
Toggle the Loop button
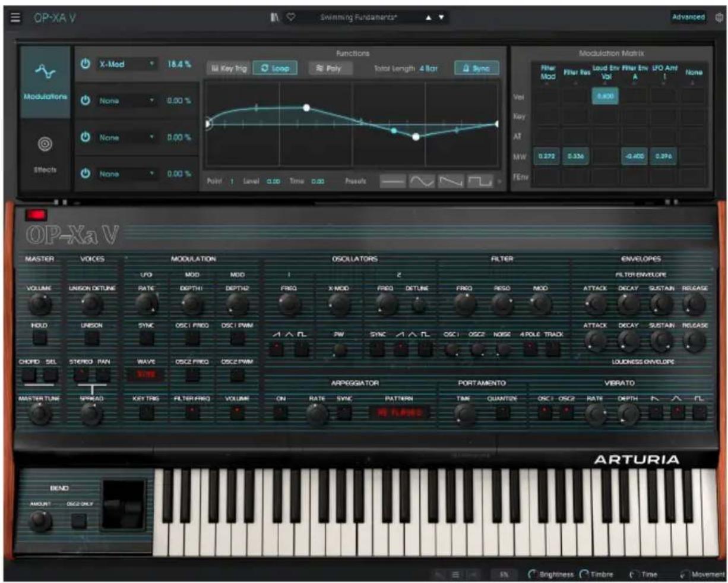click(275, 68)
